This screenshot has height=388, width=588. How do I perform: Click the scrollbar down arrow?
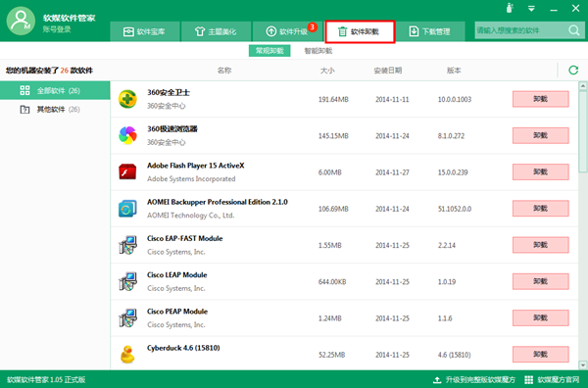pos(583,364)
